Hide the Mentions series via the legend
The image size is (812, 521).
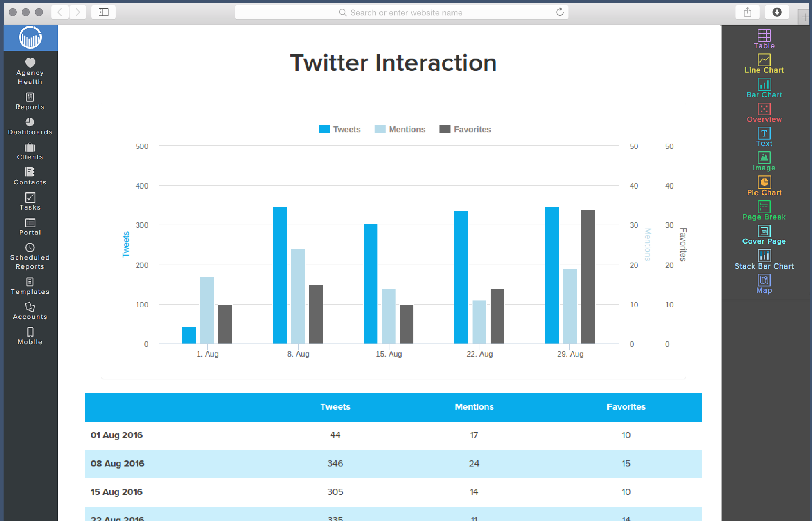pos(400,129)
